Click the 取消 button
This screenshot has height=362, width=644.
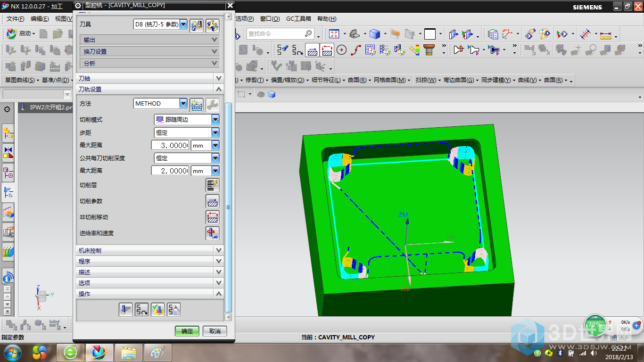(215, 331)
